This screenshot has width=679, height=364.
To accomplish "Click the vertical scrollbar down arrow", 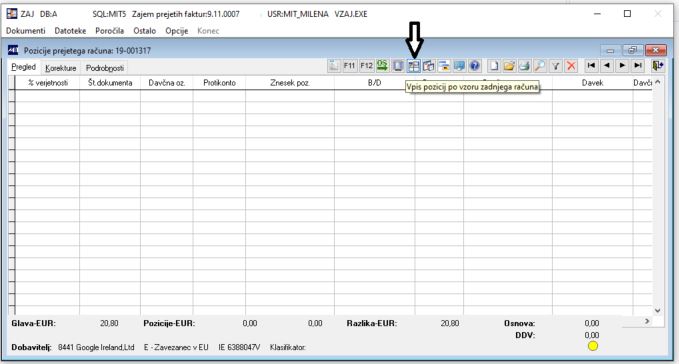I will (657, 310).
